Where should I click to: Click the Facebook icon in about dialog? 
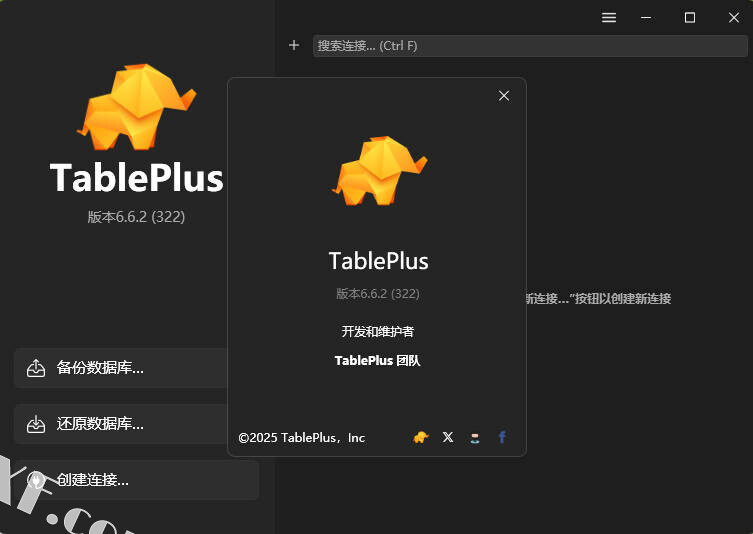coord(502,437)
